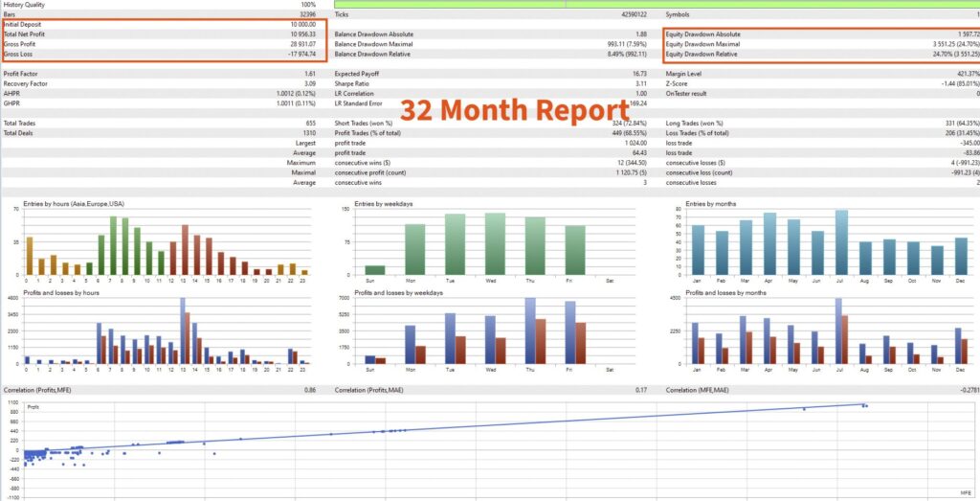
Task: Click the green history quality bar
Action: click(657, 4)
